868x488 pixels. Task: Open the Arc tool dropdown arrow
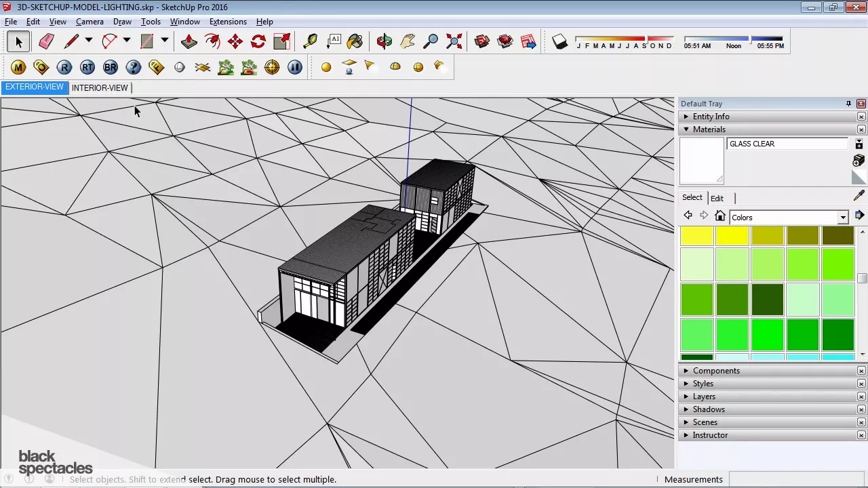(126, 41)
